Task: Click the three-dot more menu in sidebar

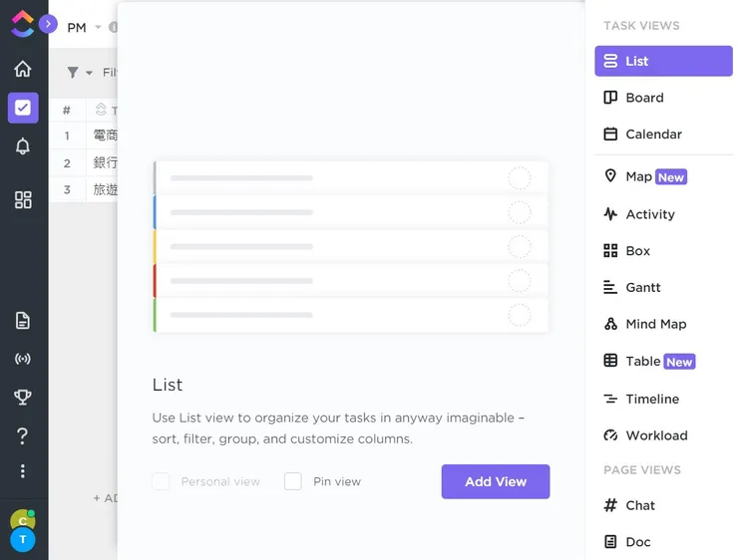Action: click(x=23, y=471)
